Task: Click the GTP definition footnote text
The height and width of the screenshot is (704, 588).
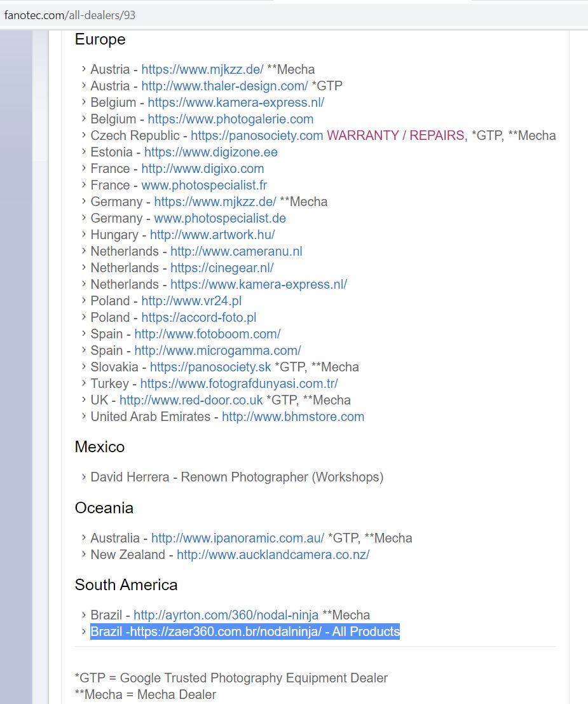Action: (231, 678)
